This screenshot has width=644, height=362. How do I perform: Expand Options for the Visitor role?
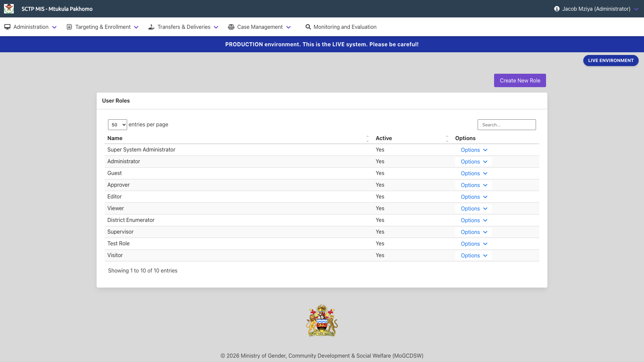pyautogui.click(x=473, y=255)
